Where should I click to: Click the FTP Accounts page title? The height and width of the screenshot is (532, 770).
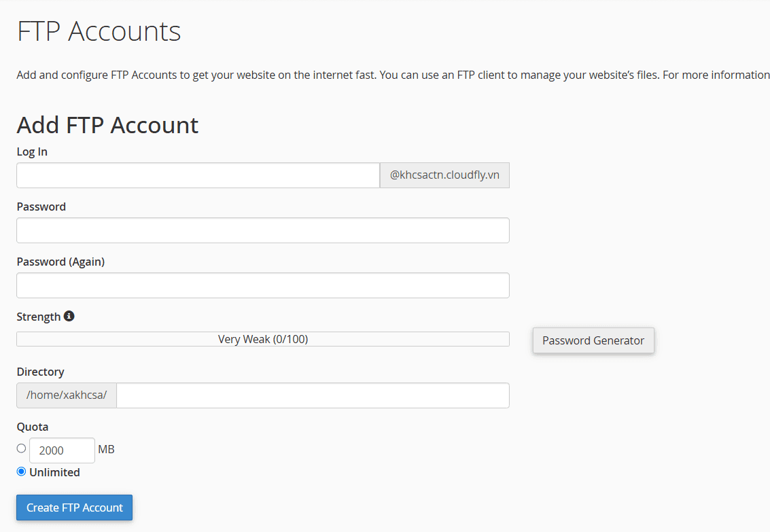[x=99, y=31]
